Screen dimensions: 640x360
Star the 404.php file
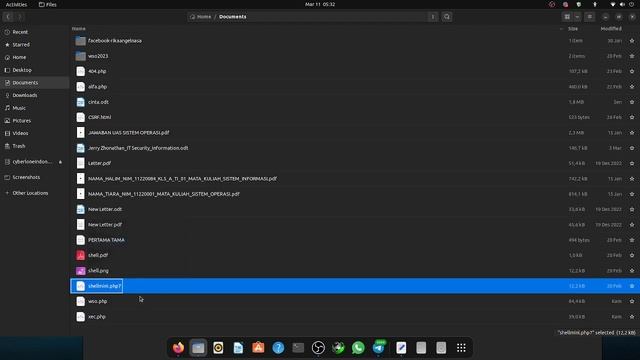[632, 71]
